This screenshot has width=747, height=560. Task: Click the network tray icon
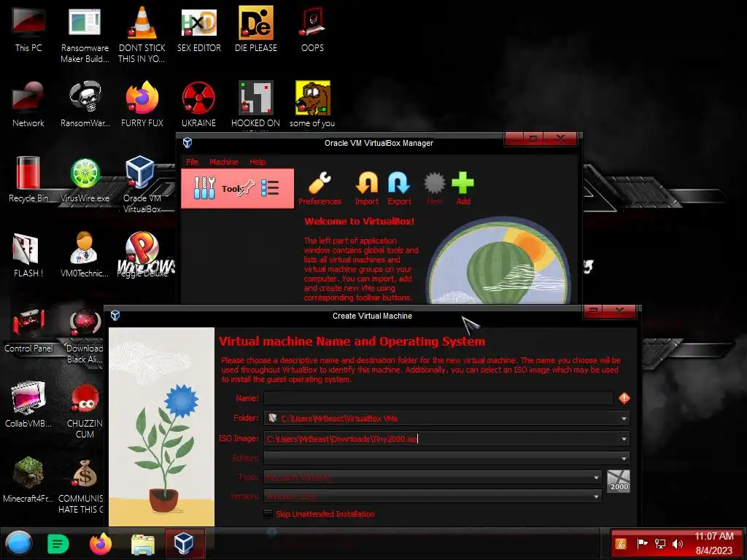(x=659, y=543)
